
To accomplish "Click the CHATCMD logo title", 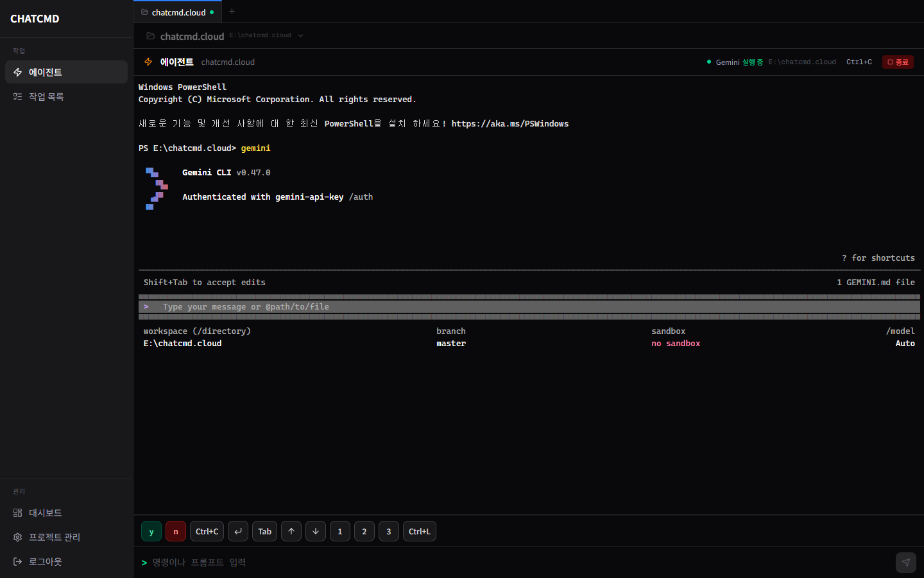I will coord(35,19).
